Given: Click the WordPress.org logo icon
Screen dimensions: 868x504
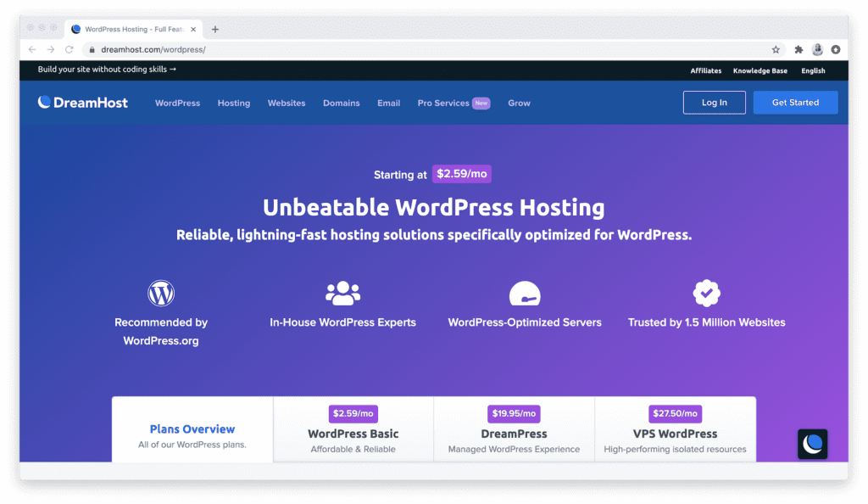Looking at the screenshot, I should (161, 293).
